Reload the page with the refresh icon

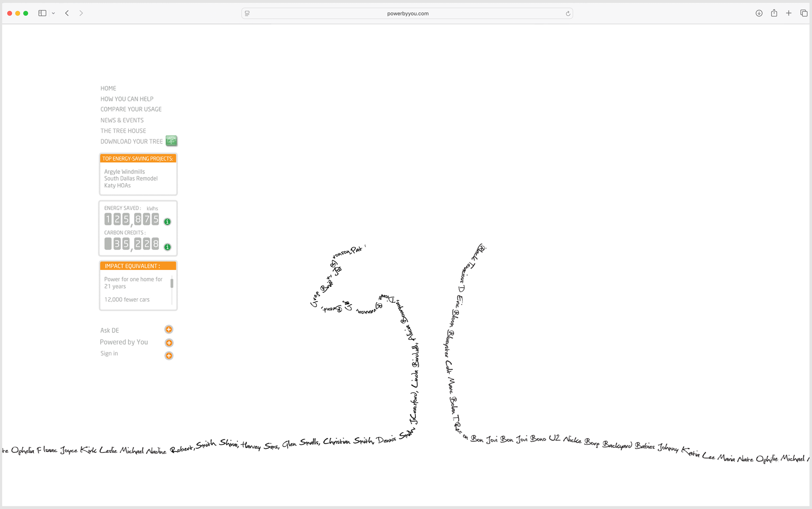click(x=568, y=14)
